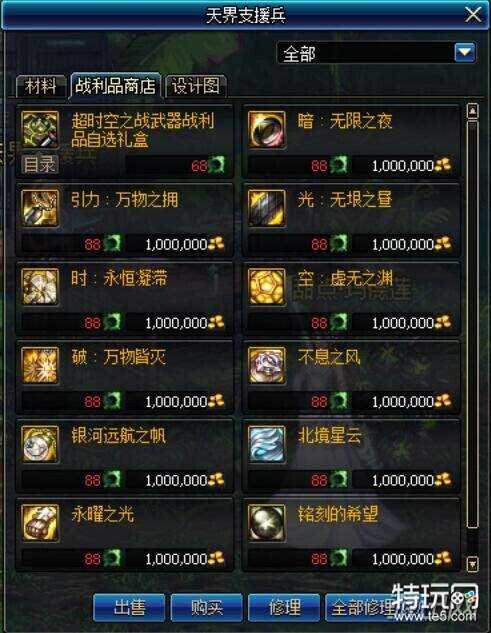Click the 铭刻的希望 orb icon
The image size is (491, 633).
266,522
